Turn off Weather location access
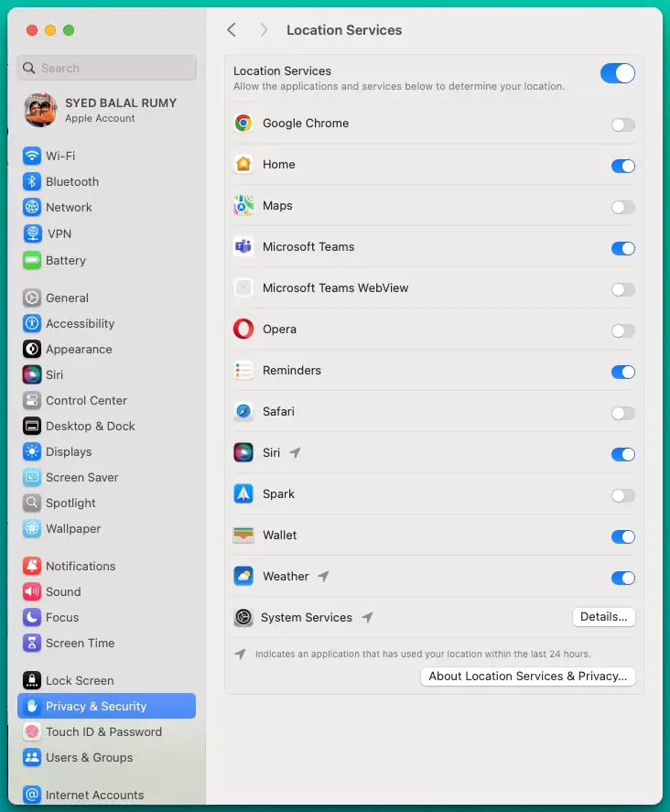Viewport: 670px width, 812px height. click(x=622, y=578)
